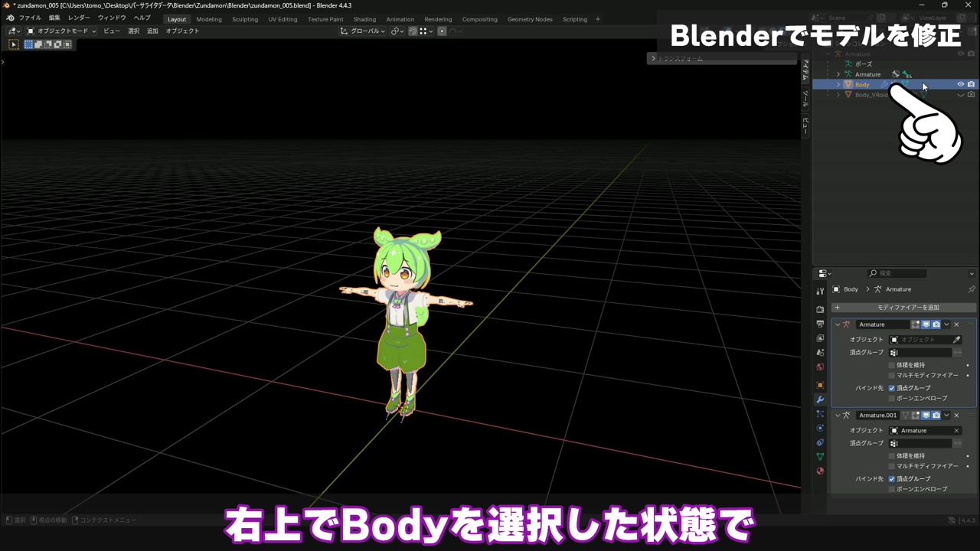The width and height of the screenshot is (980, 551).
Task: Click the eyedropper in the Armature object field
Action: tap(956, 340)
